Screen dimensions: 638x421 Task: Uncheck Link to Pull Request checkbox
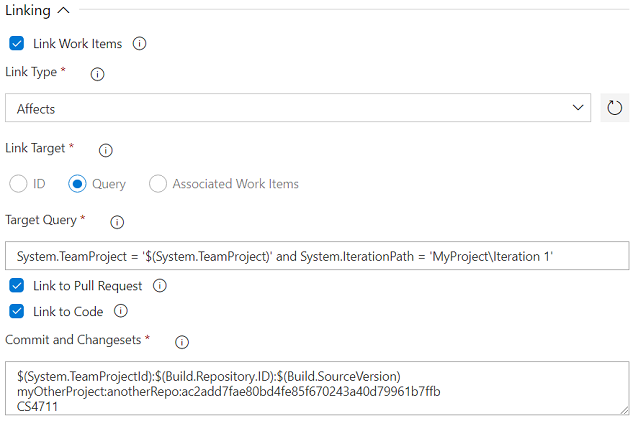click(17, 286)
